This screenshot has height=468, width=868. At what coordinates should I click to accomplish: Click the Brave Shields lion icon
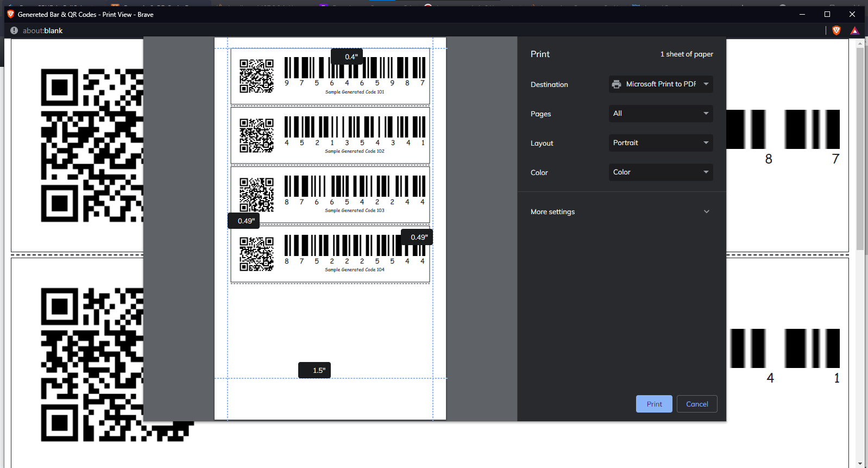pyautogui.click(x=836, y=30)
